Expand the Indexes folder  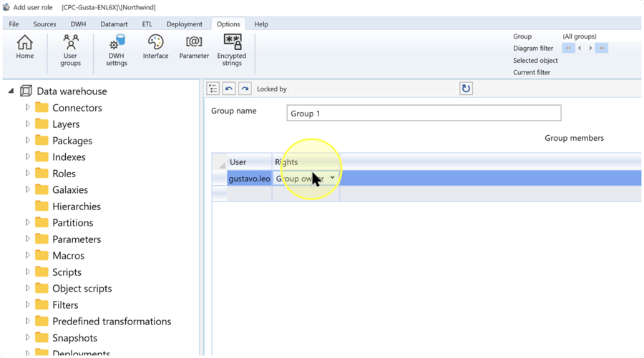coord(27,156)
